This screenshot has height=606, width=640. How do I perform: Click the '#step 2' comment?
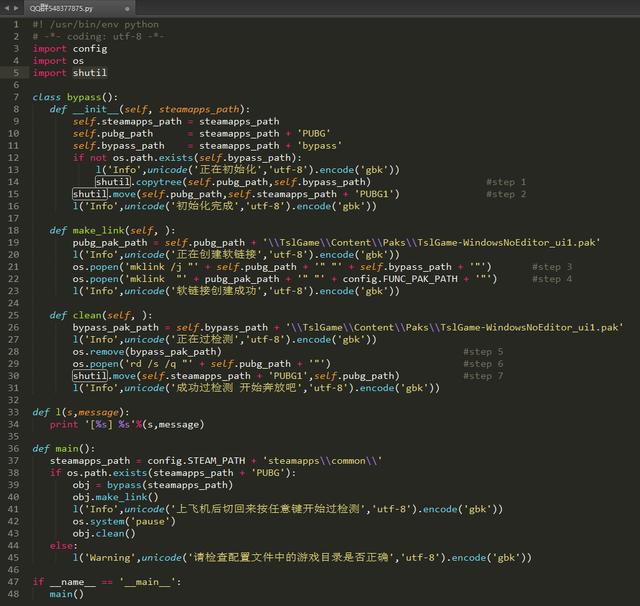coord(506,194)
